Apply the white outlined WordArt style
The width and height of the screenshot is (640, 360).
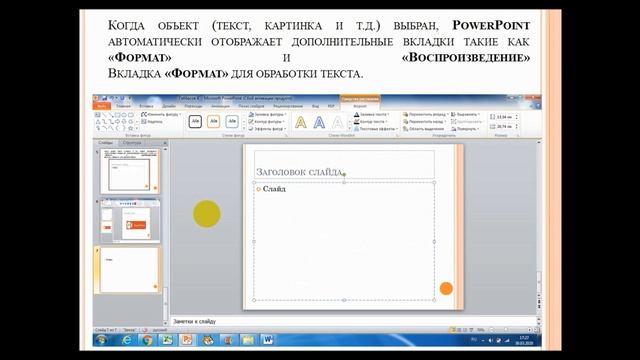pyautogui.click(x=338, y=122)
